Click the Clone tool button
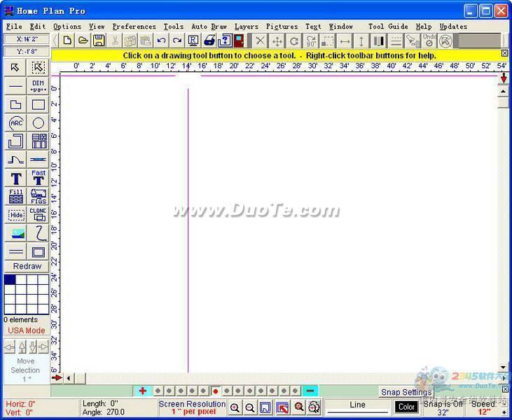Viewport: 512px width, 420px height. pyautogui.click(x=39, y=214)
